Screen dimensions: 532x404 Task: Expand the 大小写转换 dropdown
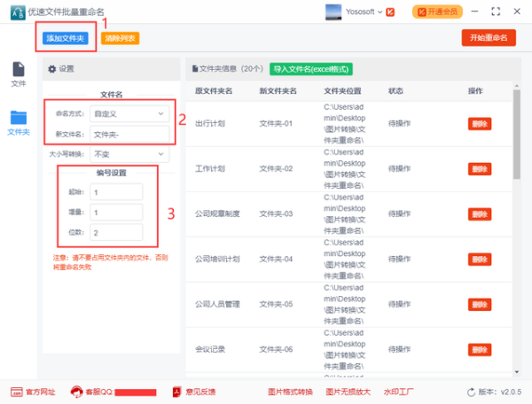coord(130,154)
